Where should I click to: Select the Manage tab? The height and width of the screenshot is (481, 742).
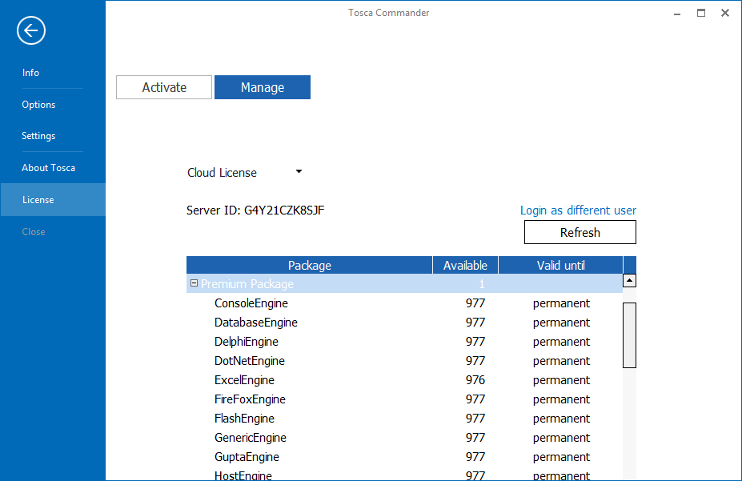262,87
